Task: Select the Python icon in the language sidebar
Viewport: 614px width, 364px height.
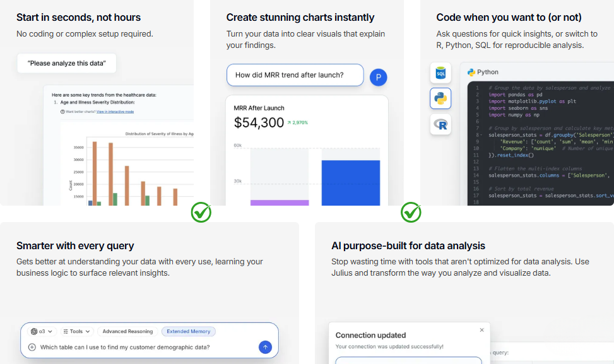Action: pos(440,98)
